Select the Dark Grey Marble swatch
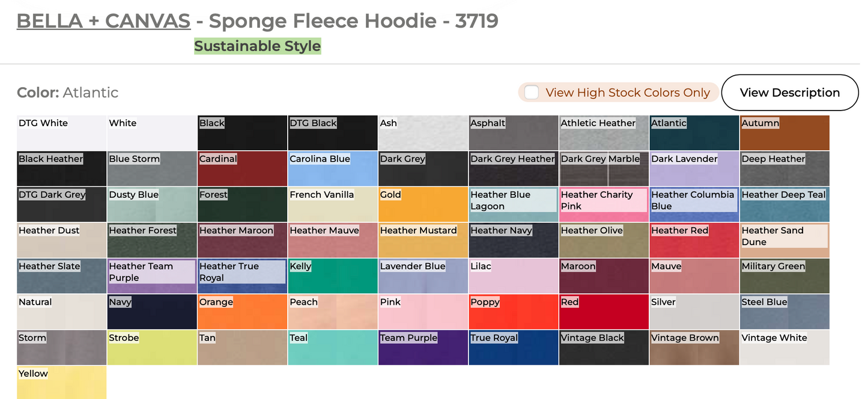868x399 pixels. (x=603, y=168)
